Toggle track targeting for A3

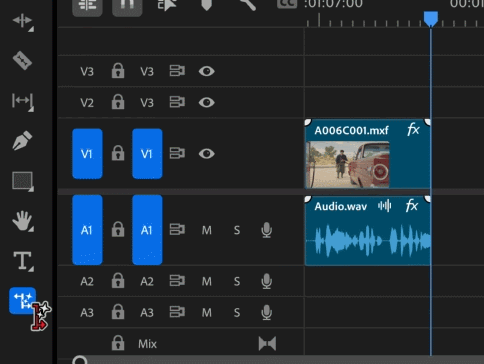pyautogui.click(x=147, y=313)
